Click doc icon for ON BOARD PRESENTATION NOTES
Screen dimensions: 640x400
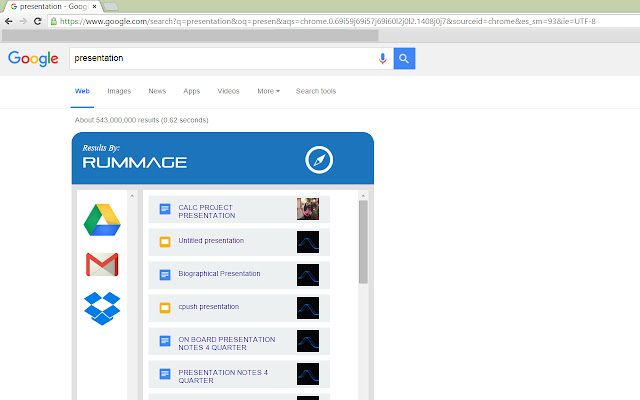165,341
